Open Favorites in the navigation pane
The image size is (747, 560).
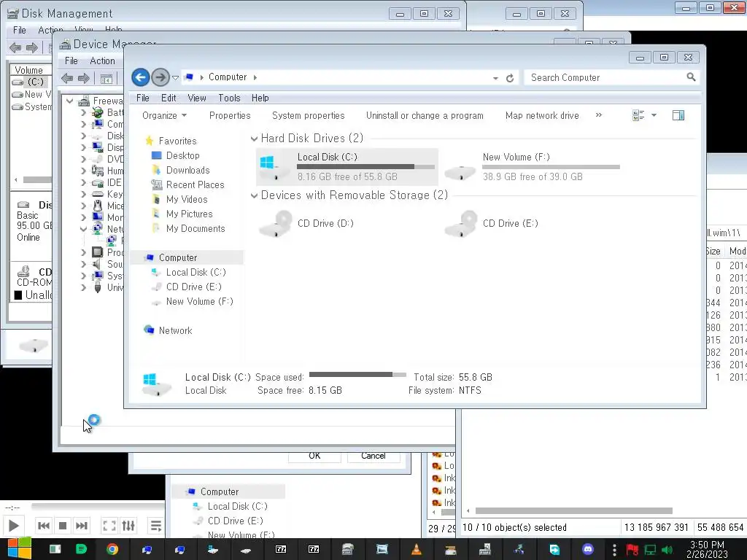click(x=177, y=141)
